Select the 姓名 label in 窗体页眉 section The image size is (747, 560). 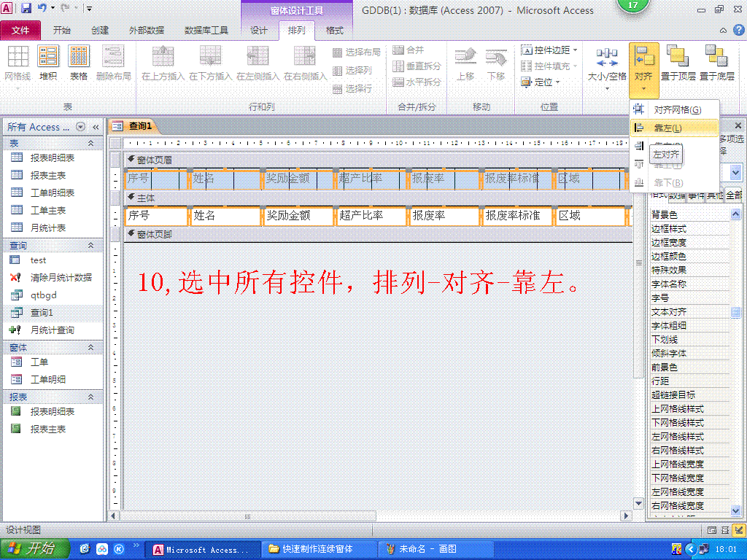tap(225, 179)
